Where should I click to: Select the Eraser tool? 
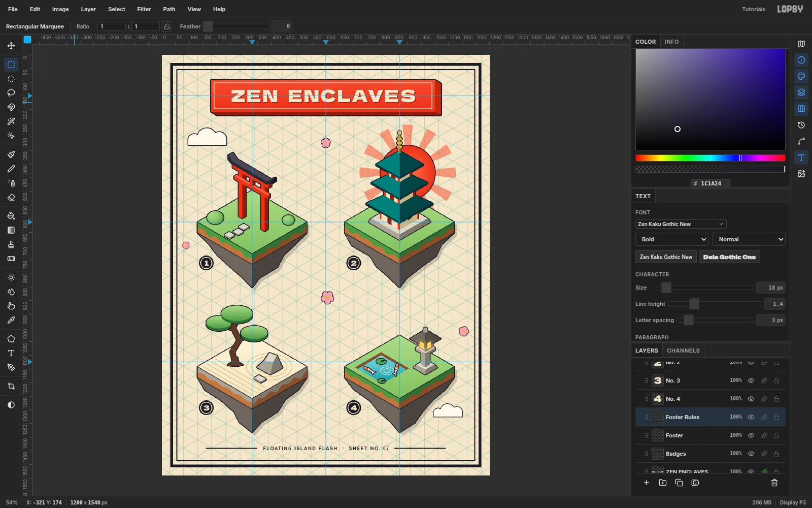pyautogui.click(x=11, y=197)
